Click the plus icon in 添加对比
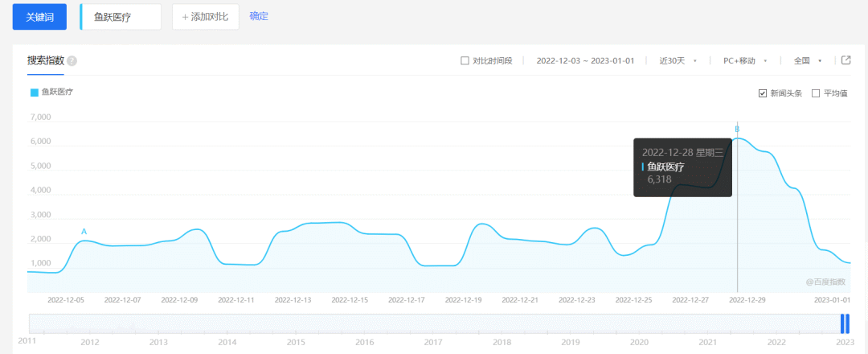 click(185, 17)
